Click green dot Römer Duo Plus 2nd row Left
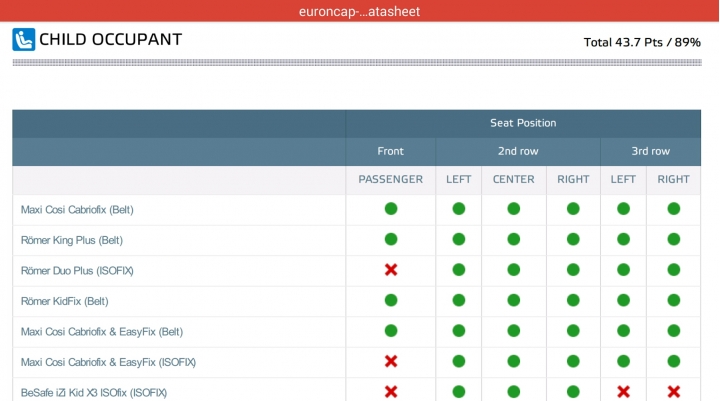The image size is (720, 401). click(459, 270)
